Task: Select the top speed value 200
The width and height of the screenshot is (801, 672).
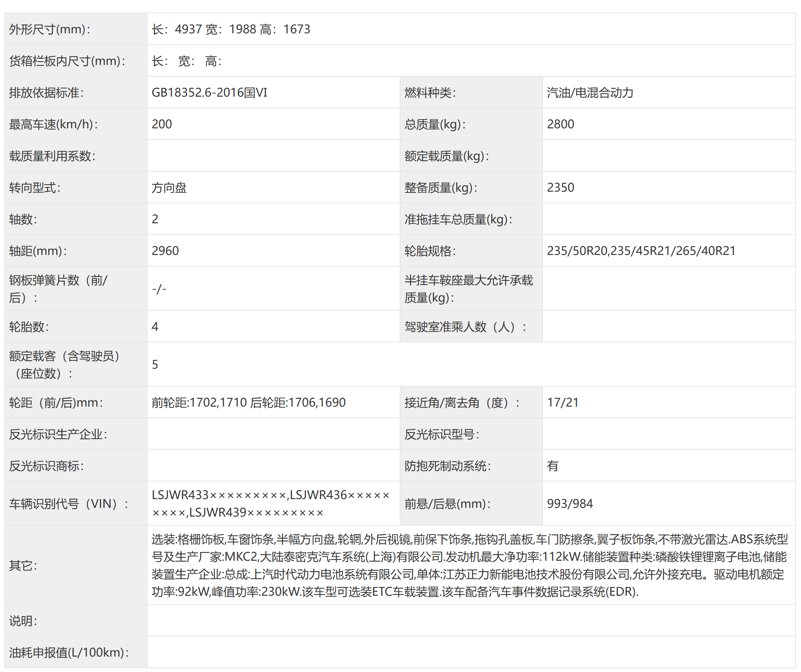Action: coord(162,124)
